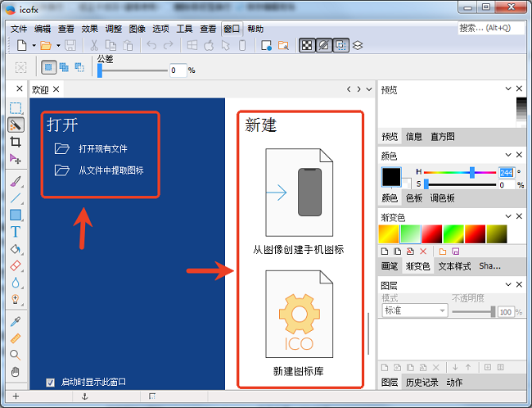The height and width of the screenshot is (408, 532).
Task: Click the tolerance percentage input field
Action: [x=178, y=70]
